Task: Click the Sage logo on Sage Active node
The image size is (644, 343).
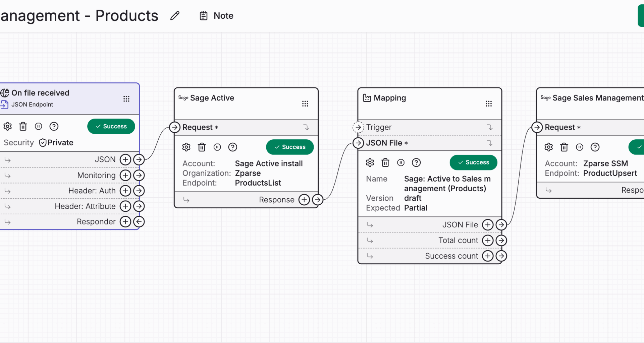Action: pyautogui.click(x=183, y=98)
